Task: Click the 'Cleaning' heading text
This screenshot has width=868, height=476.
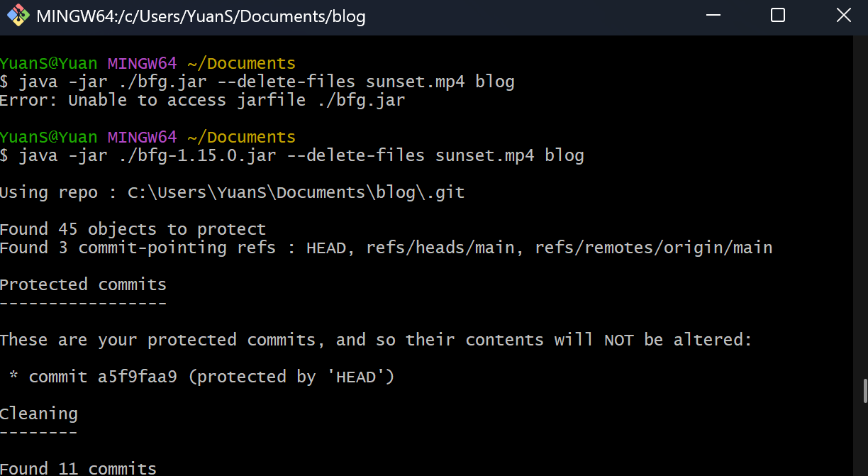Action: (39, 414)
